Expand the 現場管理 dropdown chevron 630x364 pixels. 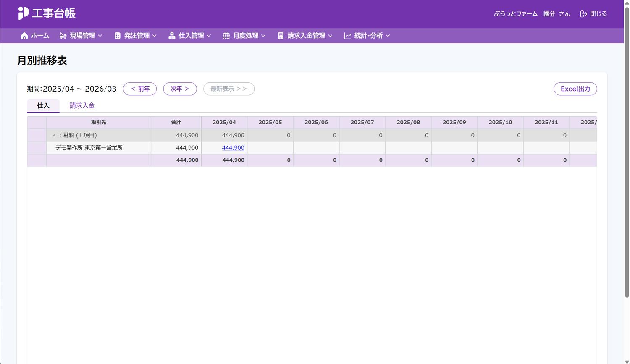pos(100,36)
